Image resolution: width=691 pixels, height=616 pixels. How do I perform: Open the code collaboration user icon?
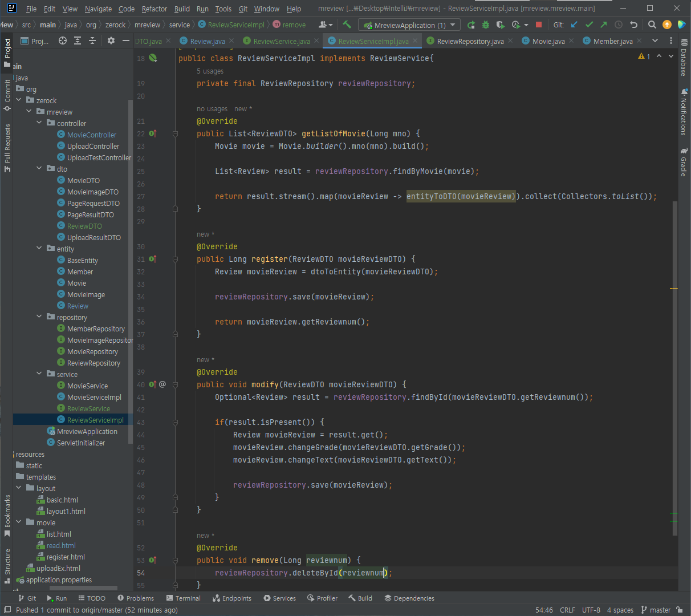pos(326,25)
